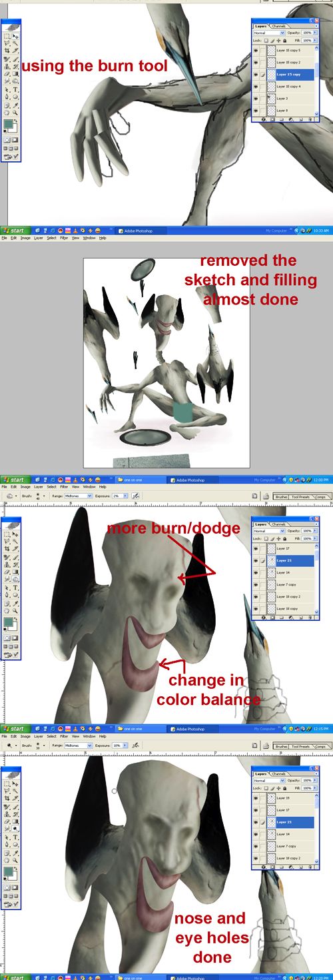Screen dimensions: 333x980
Task: Click foreground color swatch in 'nose and eye holes' toolbox
Action: tap(9, 871)
